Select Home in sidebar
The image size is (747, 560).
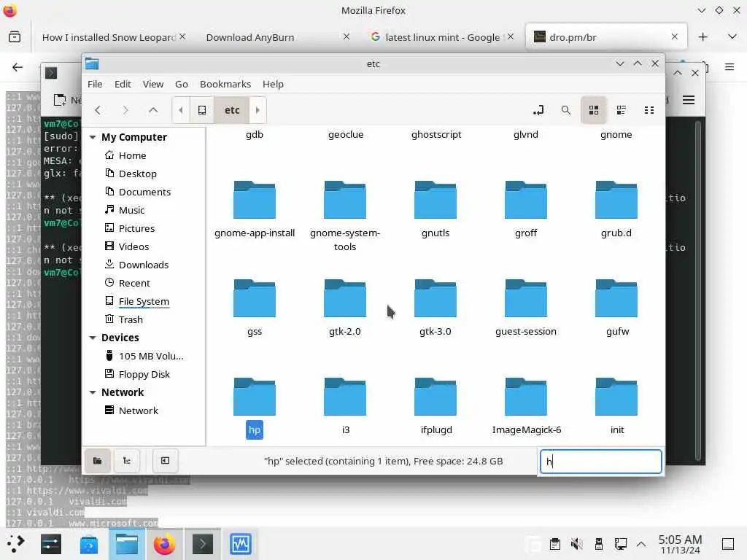(133, 155)
